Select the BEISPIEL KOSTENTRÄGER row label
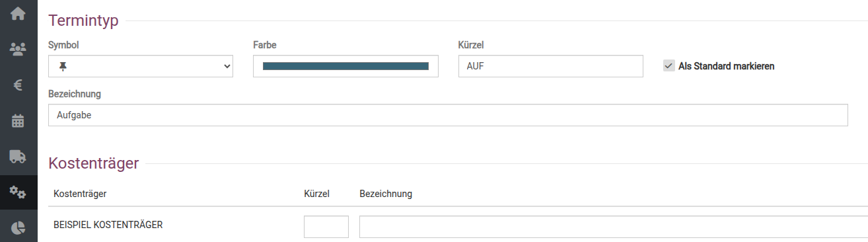 point(108,225)
